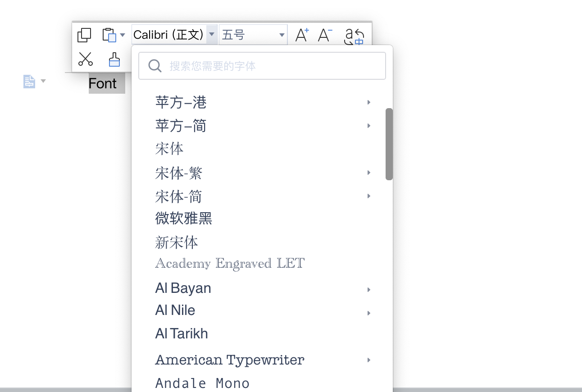Click the Copy icon
This screenshot has width=582, height=392.
pyautogui.click(x=84, y=35)
